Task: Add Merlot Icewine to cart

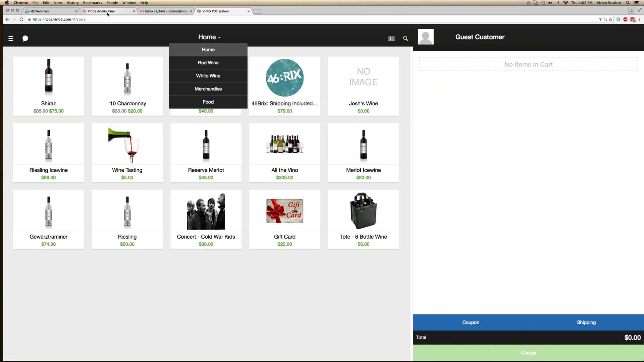Action: coord(363,153)
